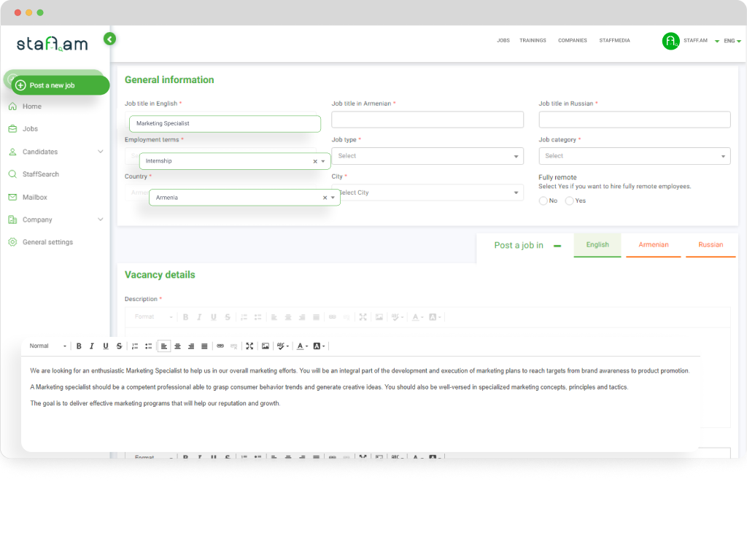The height and width of the screenshot is (560, 747).
Task: Apply italic formatting in the editor toolbar
Action: click(92, 346)
